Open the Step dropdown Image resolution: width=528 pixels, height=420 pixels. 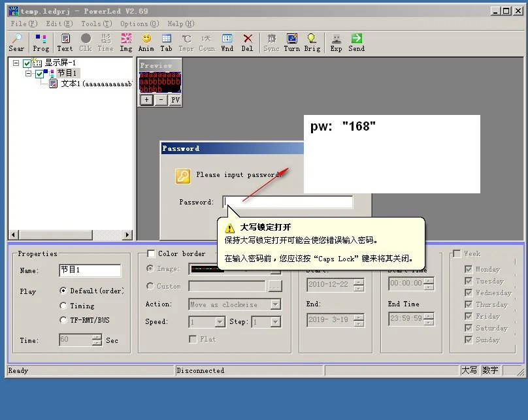tap(276, 322)
